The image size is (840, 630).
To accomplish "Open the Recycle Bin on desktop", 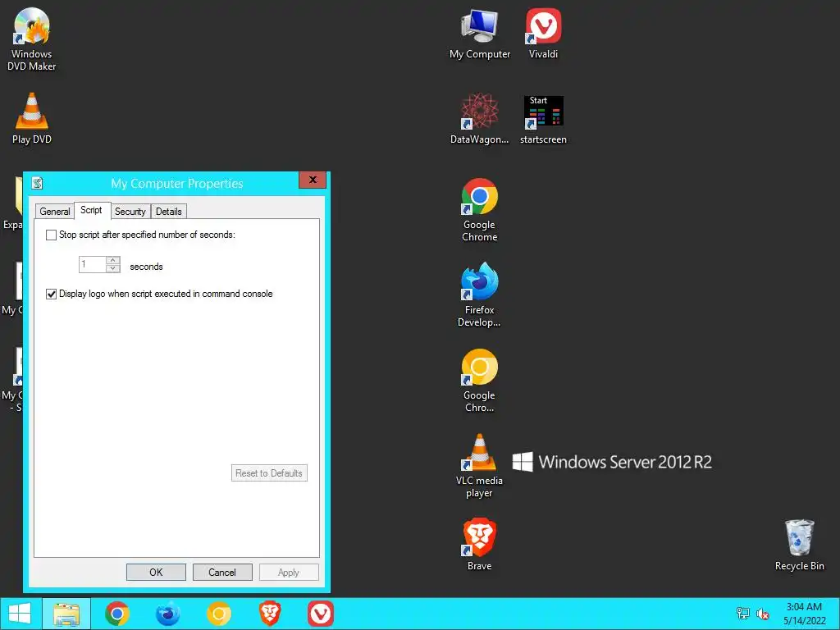I will [x=799, y=545].
